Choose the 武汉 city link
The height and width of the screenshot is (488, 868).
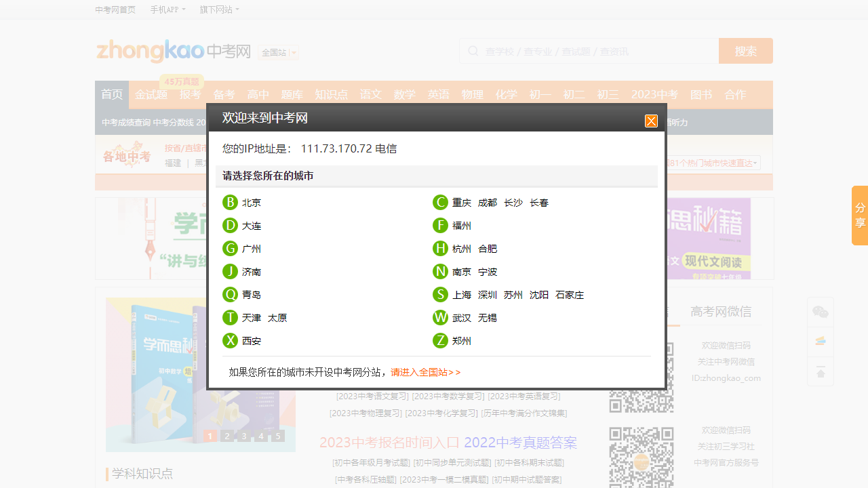(x=462, y=318)
